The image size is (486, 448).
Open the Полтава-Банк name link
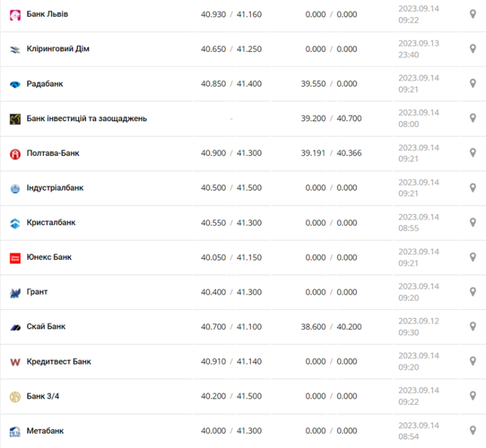pyautogui.click(x=53, y=154)
